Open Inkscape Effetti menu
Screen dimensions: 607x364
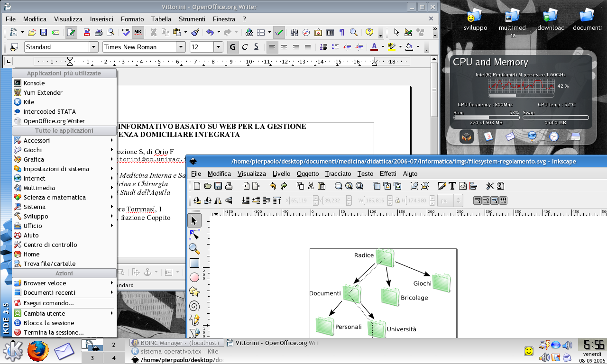point(388,174)
